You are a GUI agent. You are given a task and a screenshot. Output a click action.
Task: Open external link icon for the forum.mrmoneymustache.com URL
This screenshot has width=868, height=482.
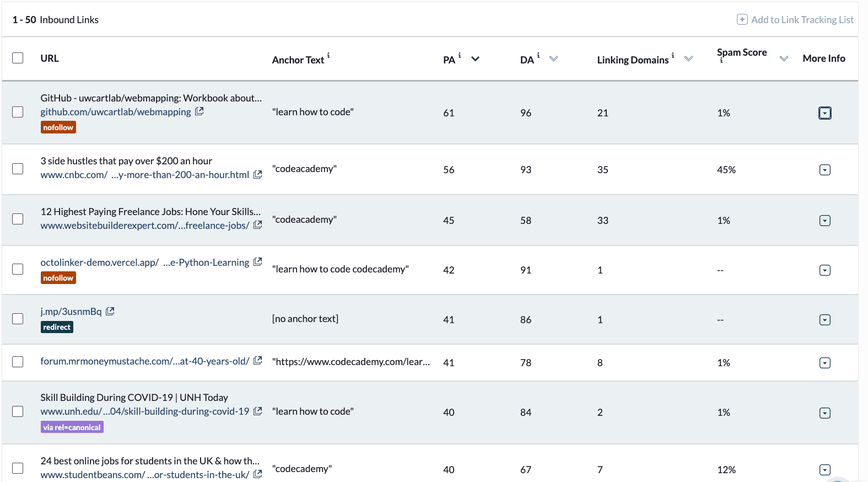[257, 361]
